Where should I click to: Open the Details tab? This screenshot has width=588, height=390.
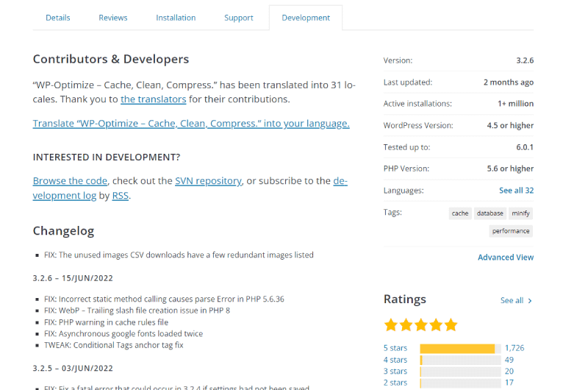(x=58, y=18)
